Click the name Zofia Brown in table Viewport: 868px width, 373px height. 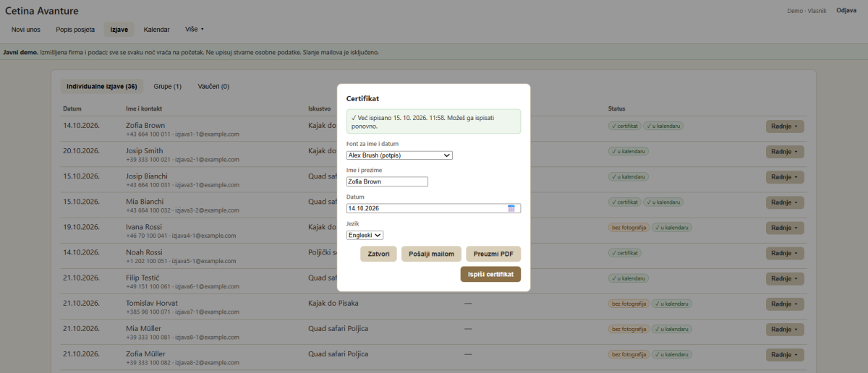[145, 125]
